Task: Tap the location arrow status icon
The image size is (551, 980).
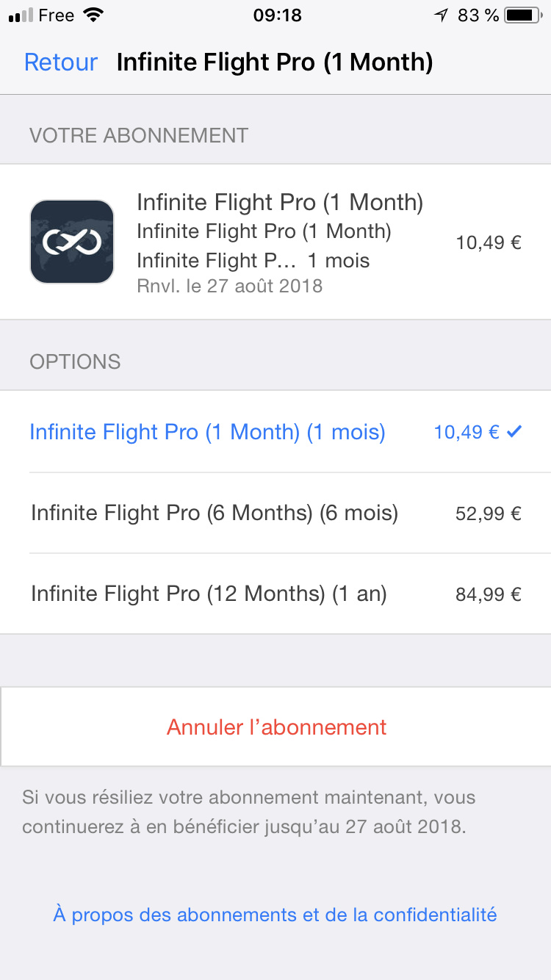Action: tap(441, 15)
